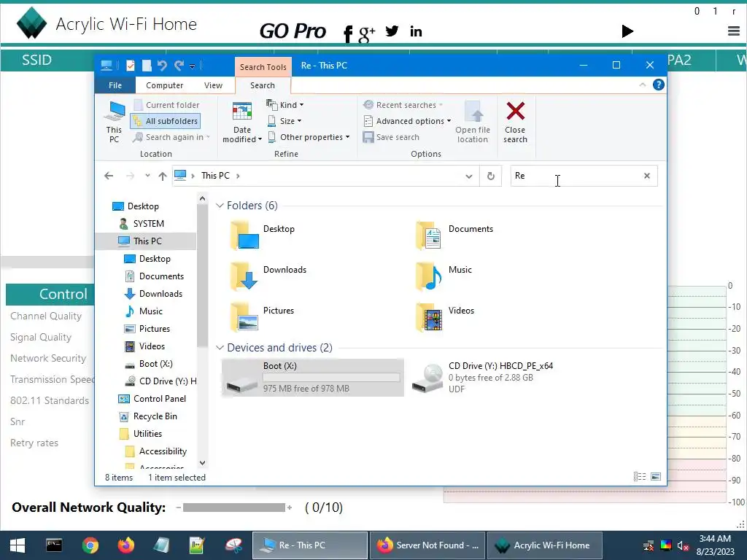Viewport: 747px width, 560px height.
Task: Click the GO Pro link in Acrylic
Action: 293,31
